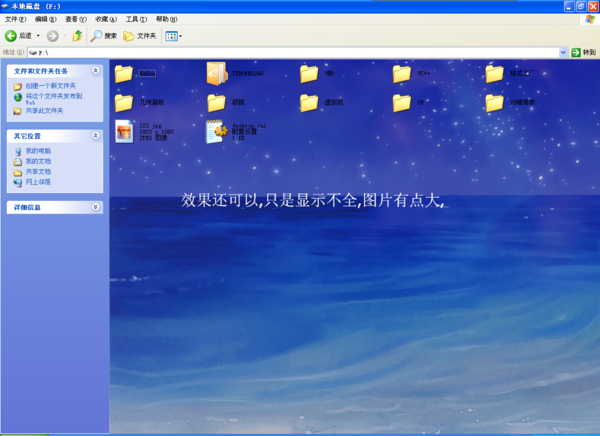Image resolution: width=600 pixels, height=436 pixels.
Task: Click the TDDOWNLOAD folder name label
Action: (248, 73)
